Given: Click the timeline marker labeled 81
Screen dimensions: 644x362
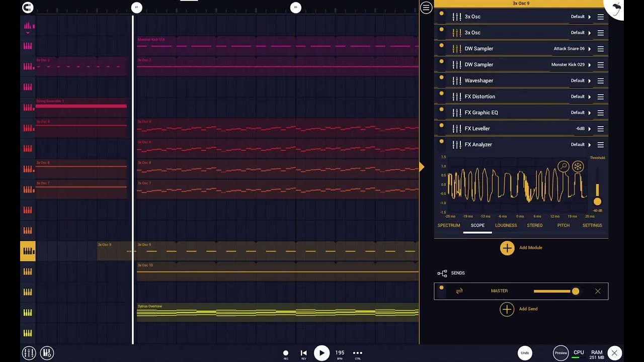Looking at the screenshot, I should tap(136, 7).
